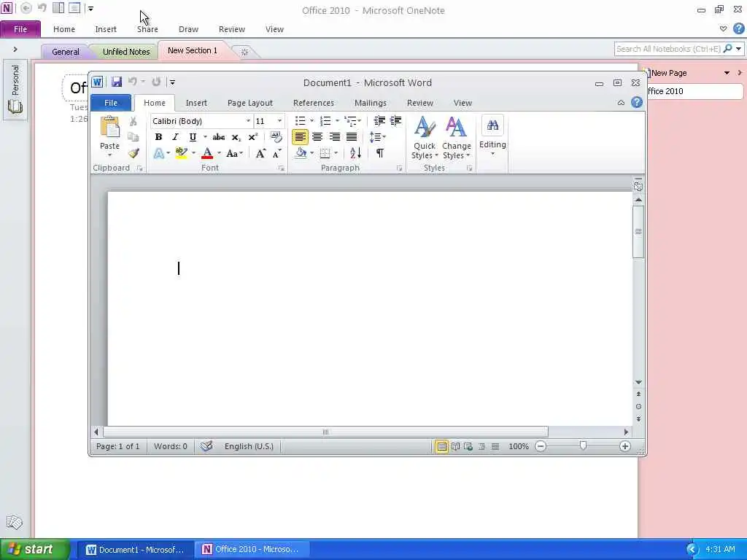The height and width of the screenshot is (560, 747).
Task: Click the Sort A-Z icon
Action: coord(355,153)
